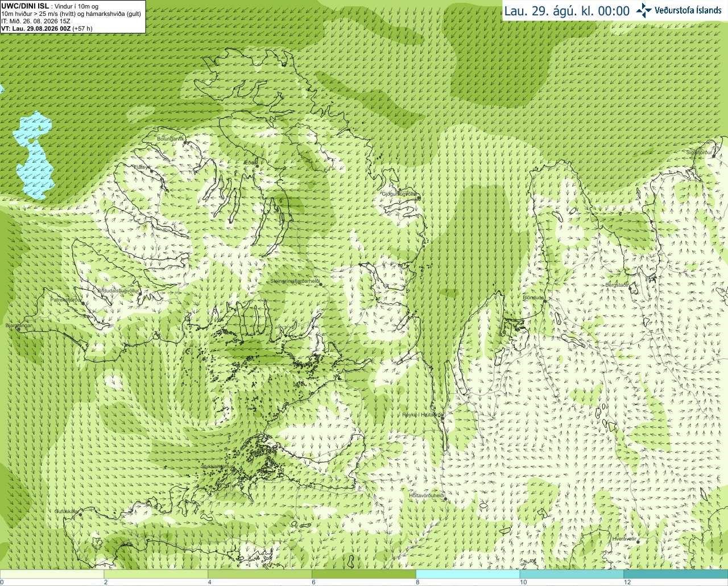The width and height of the screenshot is (728, 586).
Task: Click the dark green 6–8 m/s legend swatch
Action: click(x=364, y=574)
